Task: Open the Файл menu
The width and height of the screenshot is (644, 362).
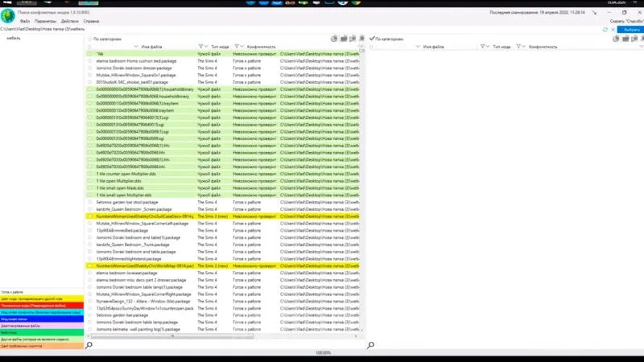Action: (25, 21)
